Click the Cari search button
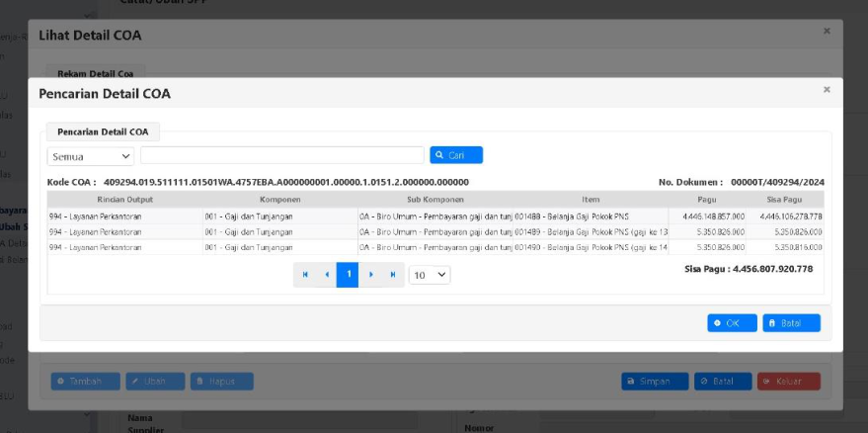868x433 pixels. (456, 155)
